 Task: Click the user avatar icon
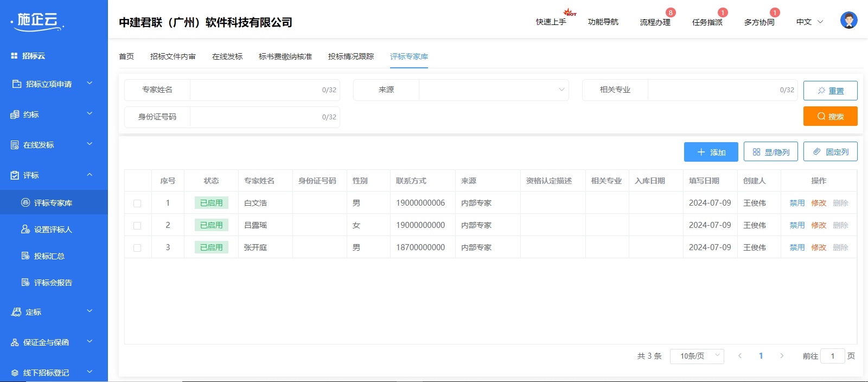848,21
